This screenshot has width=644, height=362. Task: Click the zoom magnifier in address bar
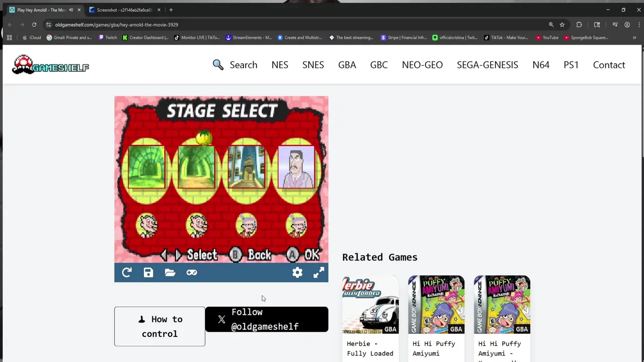point(551,25)
